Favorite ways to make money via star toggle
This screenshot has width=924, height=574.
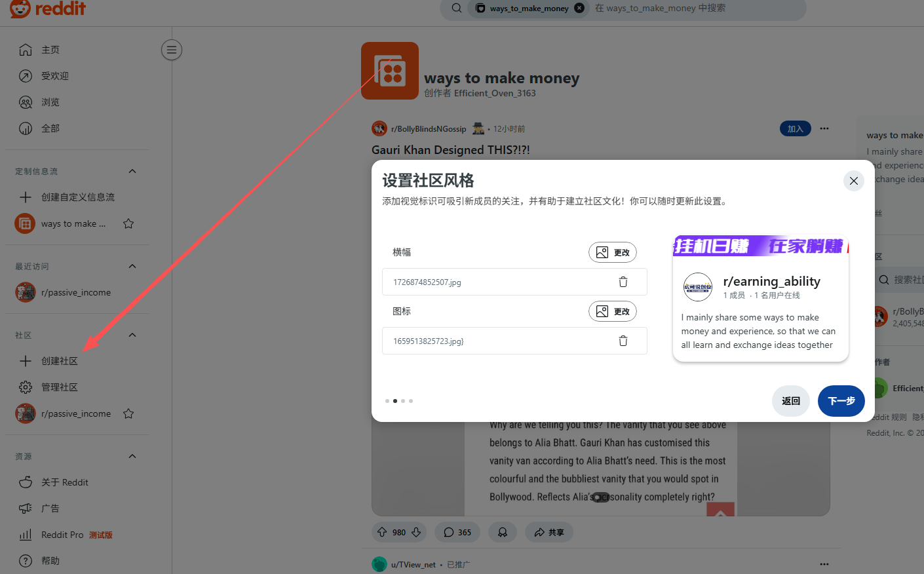pyautogui.click(x=128, y=223)
